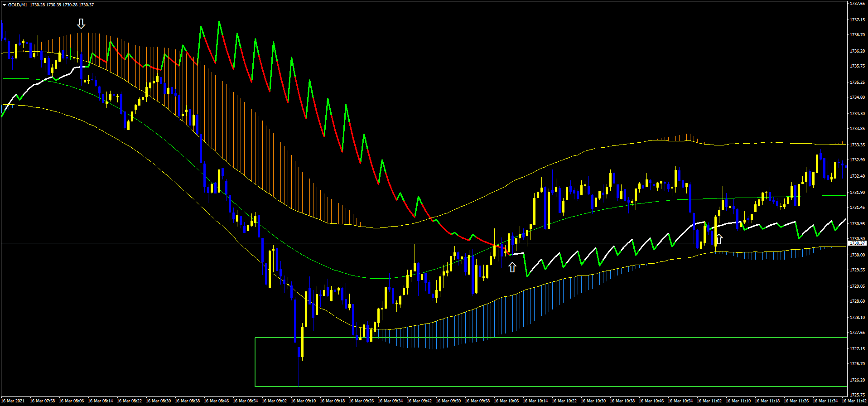
Task: Click the 1730.00 price scale label
Action: 857,255
